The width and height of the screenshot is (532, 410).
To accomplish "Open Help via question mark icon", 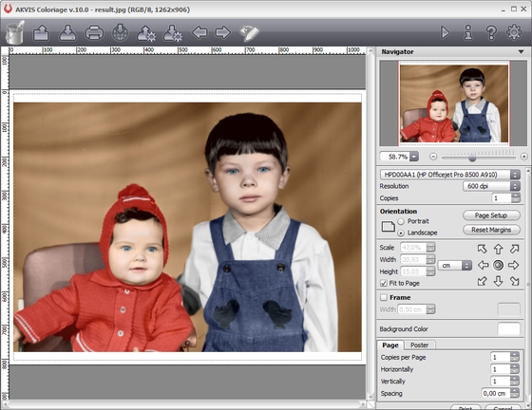I will click(491, 32).
